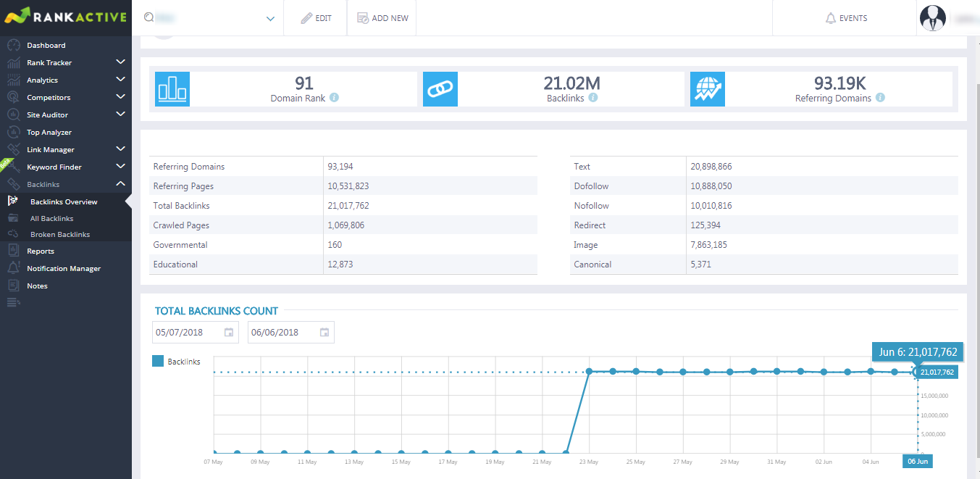Collapse the Backlinks menu chevron
Viewport: 980px width, 479px height.
coord(121,184)
